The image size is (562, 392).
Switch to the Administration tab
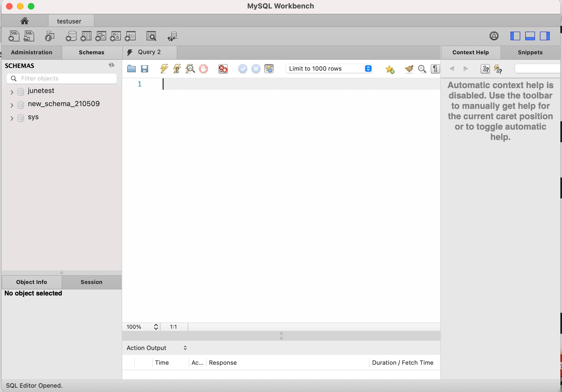coord(32,52)
